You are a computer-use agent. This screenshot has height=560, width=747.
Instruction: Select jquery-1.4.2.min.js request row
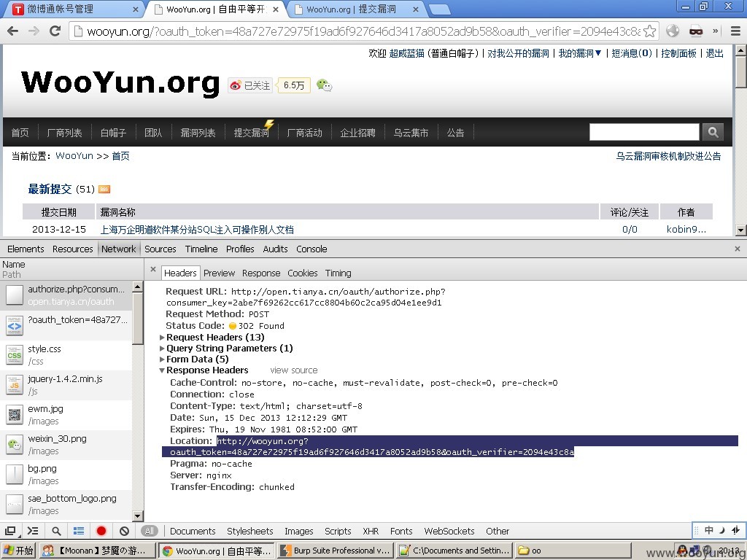pos(66,385)
